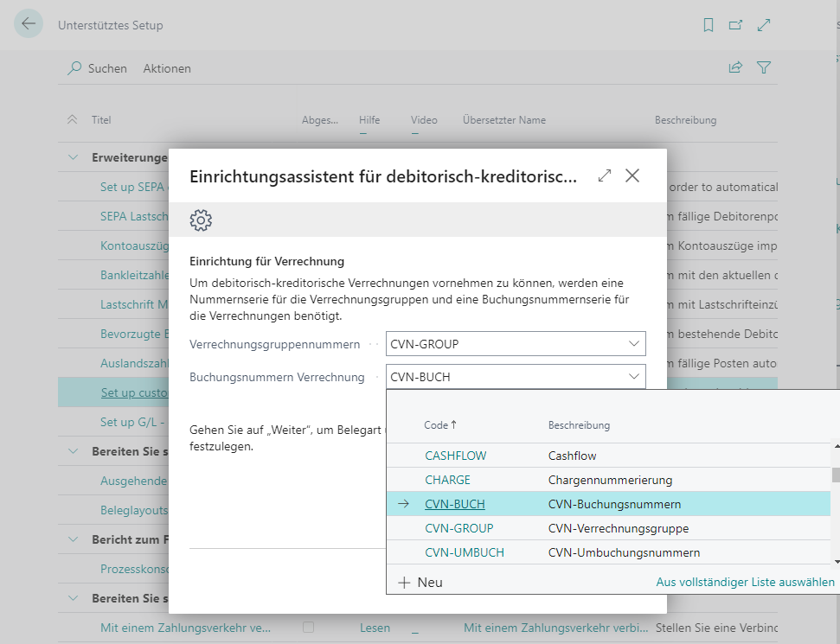Open the Kontoauszüg setup entry
840x644 pixels.
[x=134, y=245]
